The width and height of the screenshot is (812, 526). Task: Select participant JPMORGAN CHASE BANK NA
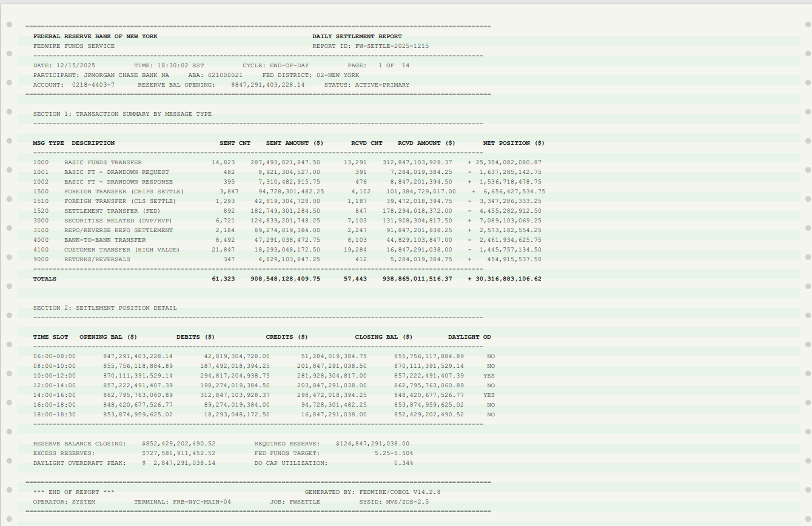coord(126,75)
